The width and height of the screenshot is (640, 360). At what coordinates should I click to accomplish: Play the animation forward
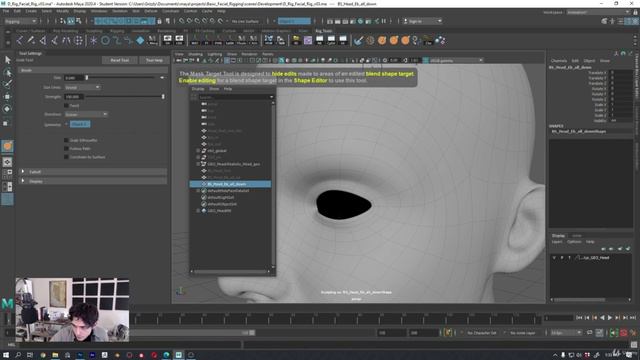(x=610, y=317)
